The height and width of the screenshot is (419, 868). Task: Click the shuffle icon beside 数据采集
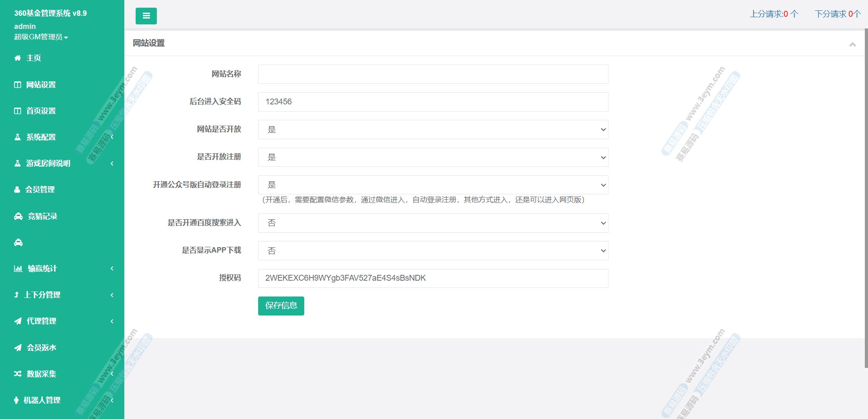(18, 374)
